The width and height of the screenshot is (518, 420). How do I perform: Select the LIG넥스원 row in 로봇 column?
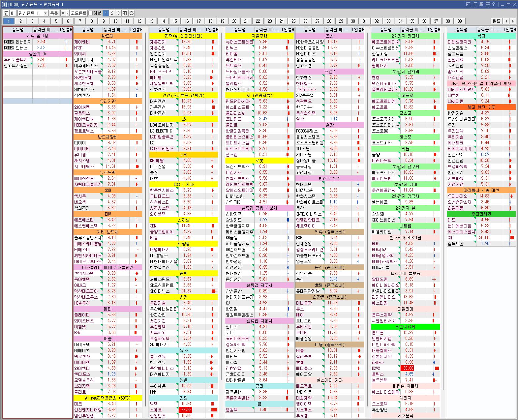(259, 196)
